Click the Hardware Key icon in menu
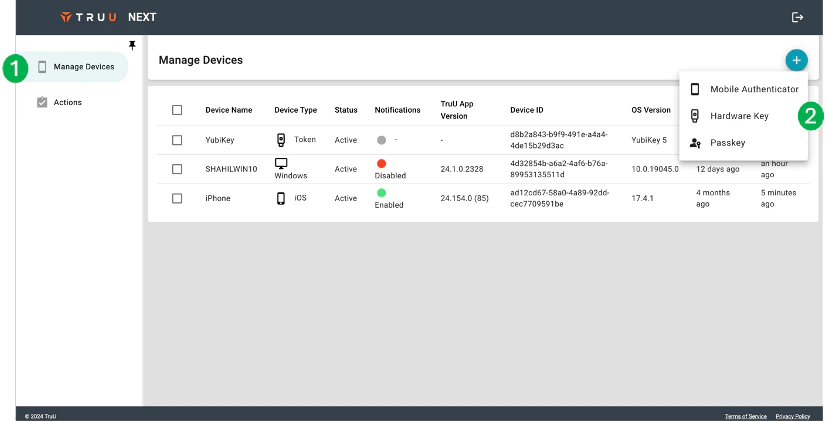This screenshot has height=422, width=828. pos(695,116)
